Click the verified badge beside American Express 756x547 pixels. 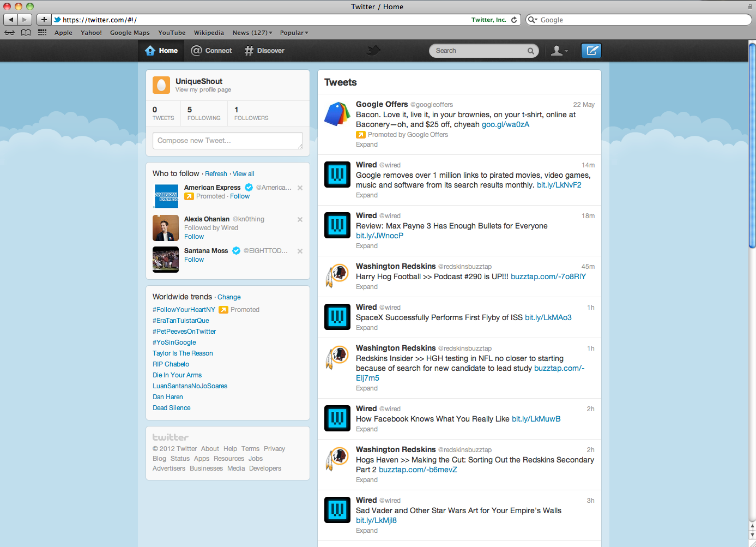(249, 187)
